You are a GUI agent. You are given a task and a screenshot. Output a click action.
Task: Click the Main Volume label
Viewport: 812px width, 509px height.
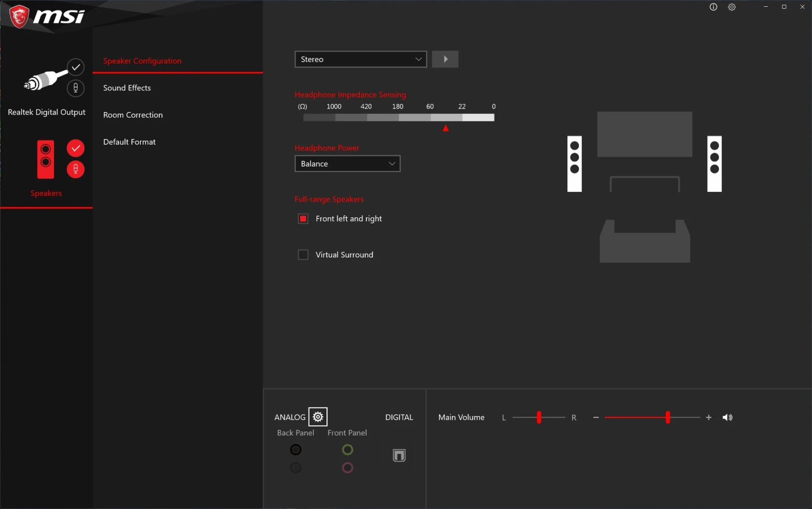461,417
